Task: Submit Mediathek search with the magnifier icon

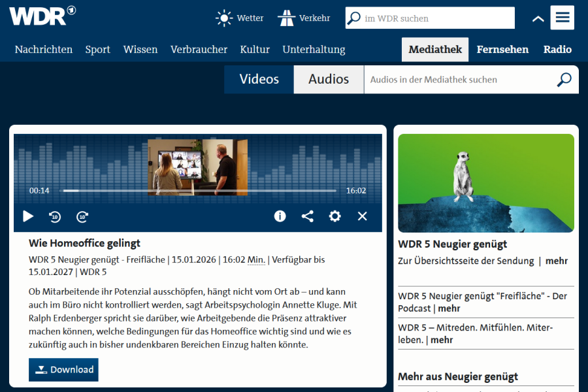Action: pos(563,80)
